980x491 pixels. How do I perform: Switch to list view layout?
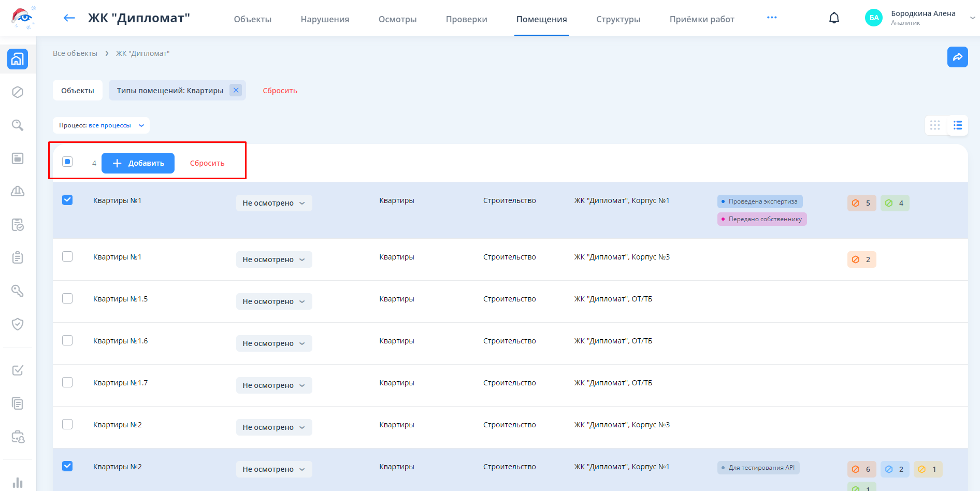pos(958,125)
